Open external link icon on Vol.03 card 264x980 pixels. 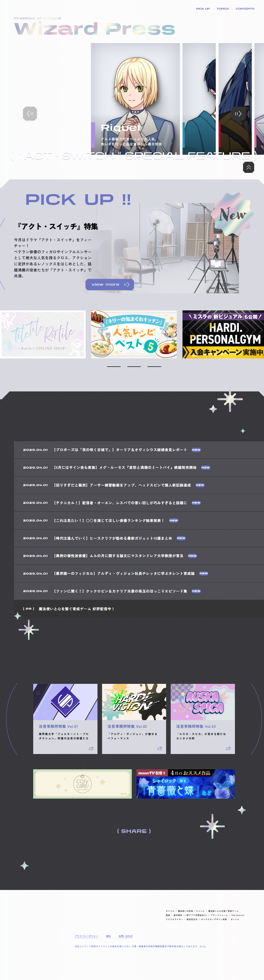(228, 748)
